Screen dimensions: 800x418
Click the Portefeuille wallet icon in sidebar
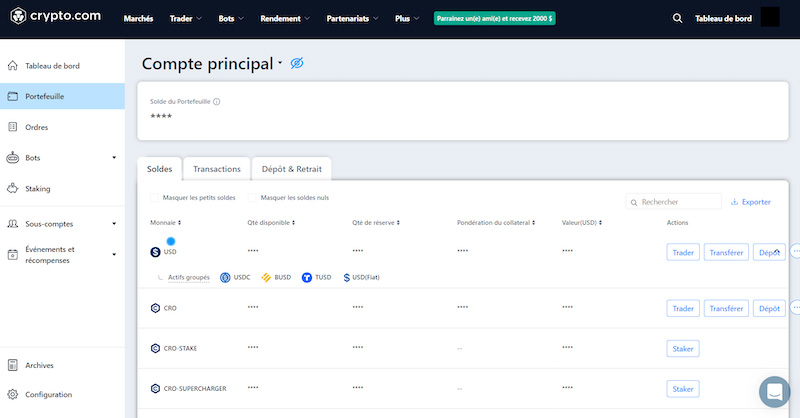point(13,96)
